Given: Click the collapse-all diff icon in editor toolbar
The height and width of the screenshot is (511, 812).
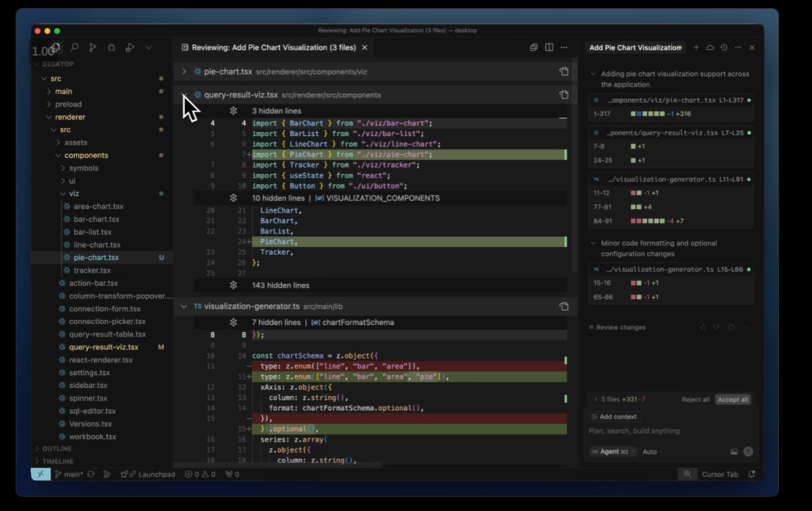Looking at the screenshot, I should coord(534,47).
